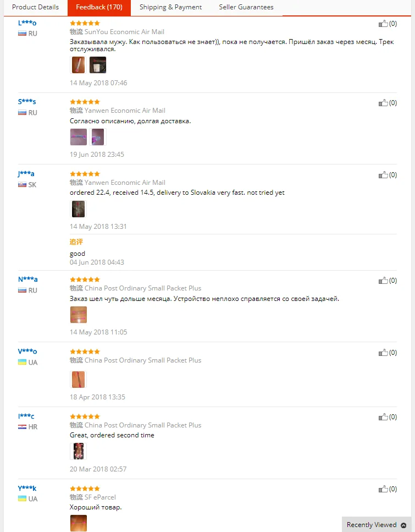Viewport: 415px width, 532px height.
Task: Open Y***k's review photo thumbnail
Action: point(78,523)
